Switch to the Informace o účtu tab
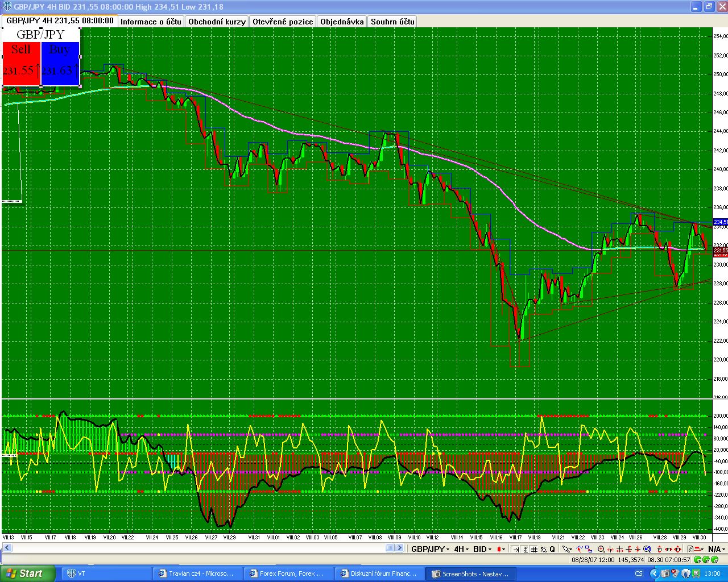 151,22
